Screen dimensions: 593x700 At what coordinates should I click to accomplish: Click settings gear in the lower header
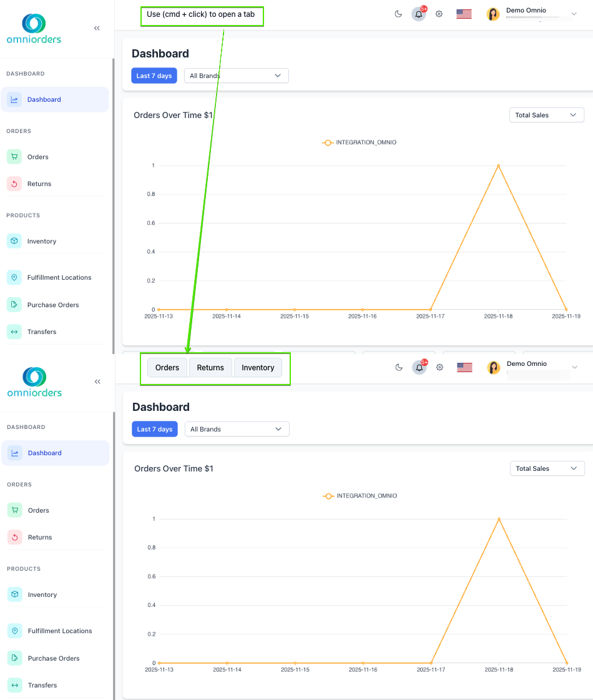tap(439, 367)
